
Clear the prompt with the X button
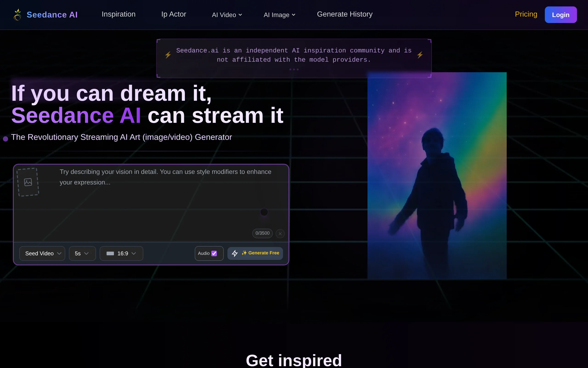pyautogui.click(x=280, y=234)
